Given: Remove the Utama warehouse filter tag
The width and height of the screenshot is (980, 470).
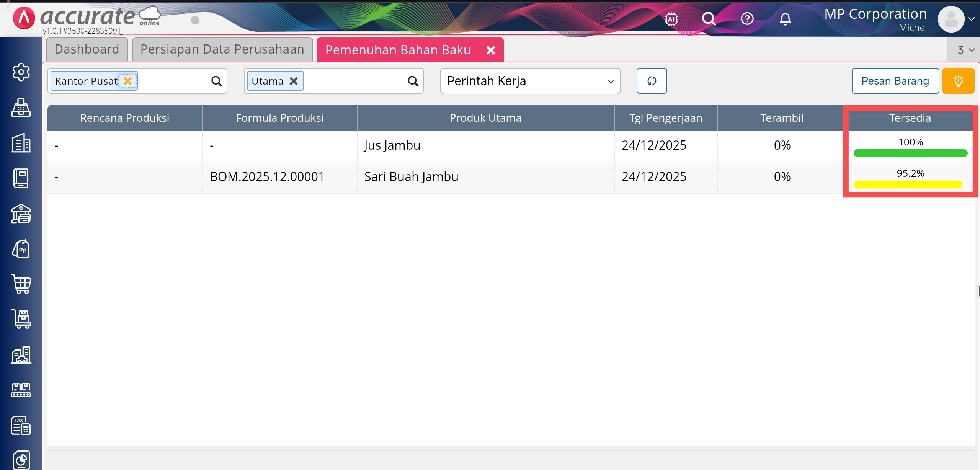Looking at the screenshot, I should coord(294,81).
